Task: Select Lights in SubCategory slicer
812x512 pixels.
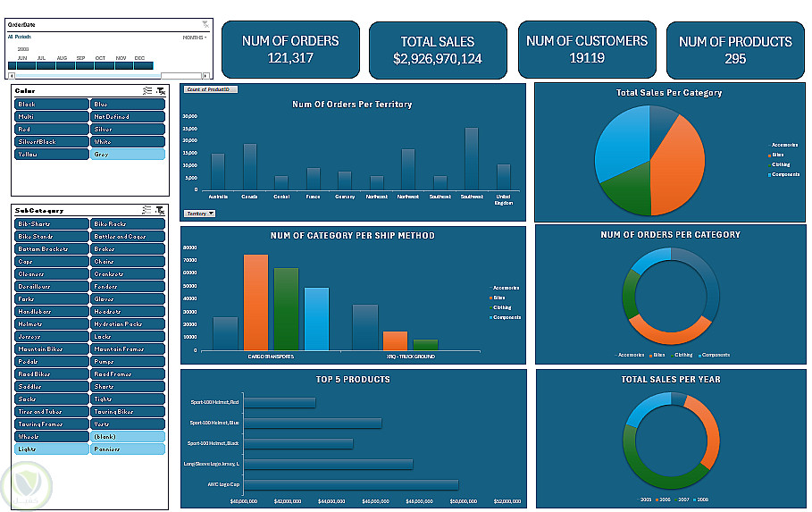Action: (51, 449)
